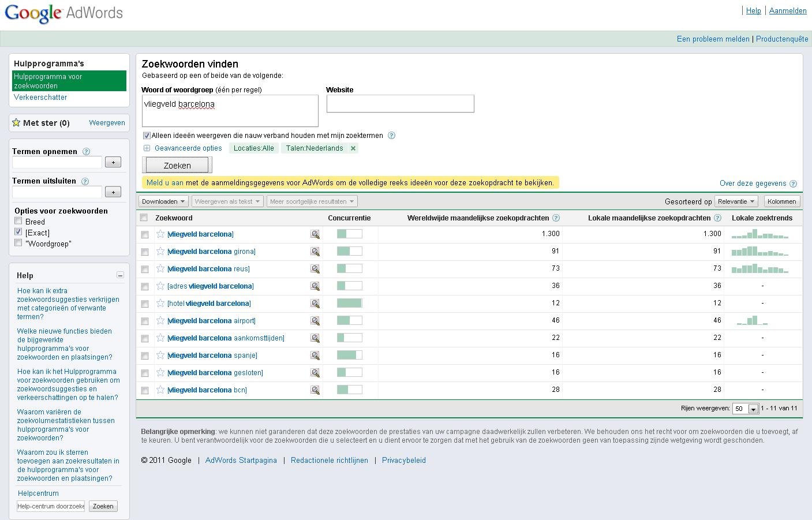Open the Locaties:Alle filter tag
The width and height of the screenshot is (812, 520).
(254, 148)
